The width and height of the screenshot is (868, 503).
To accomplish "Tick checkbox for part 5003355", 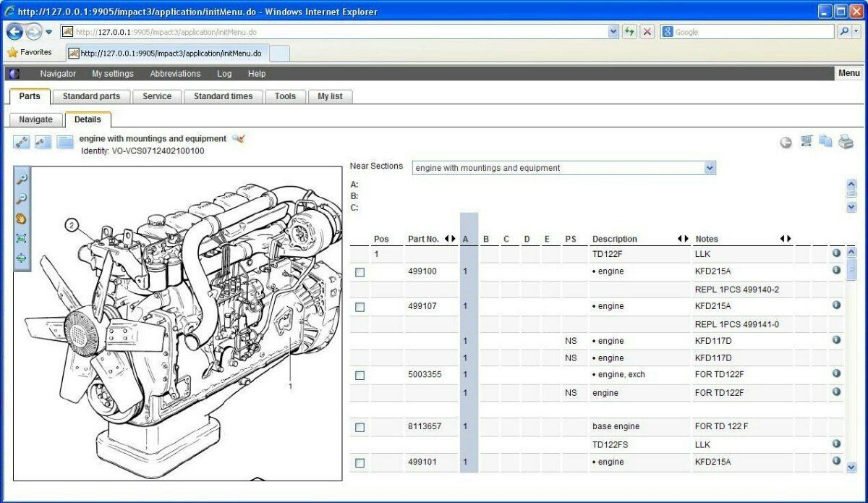I will [x=359, y=376].
